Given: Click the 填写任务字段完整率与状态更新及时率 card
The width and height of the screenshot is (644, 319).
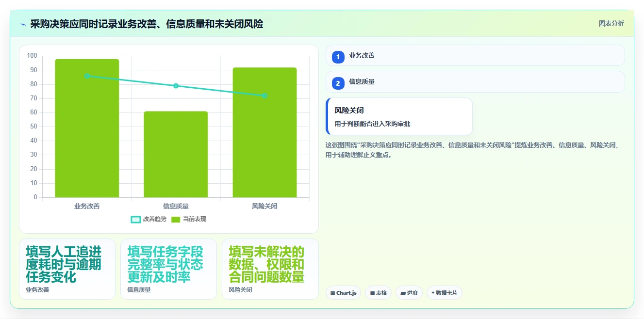Looking at the screenshot, I should pyautogui.click(x=168, y=269).
